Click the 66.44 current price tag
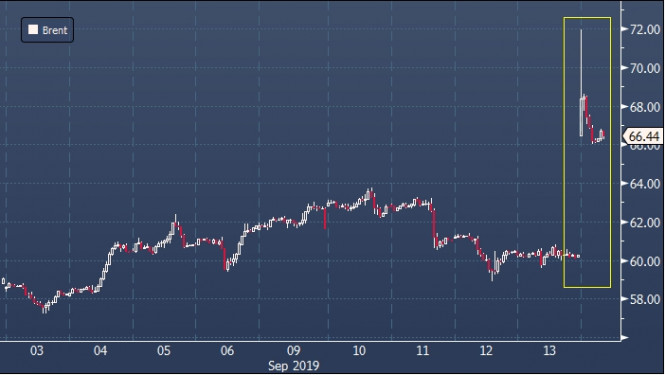Image resolution: width=665 pixels, height=375 pixels. coord(643,137)
